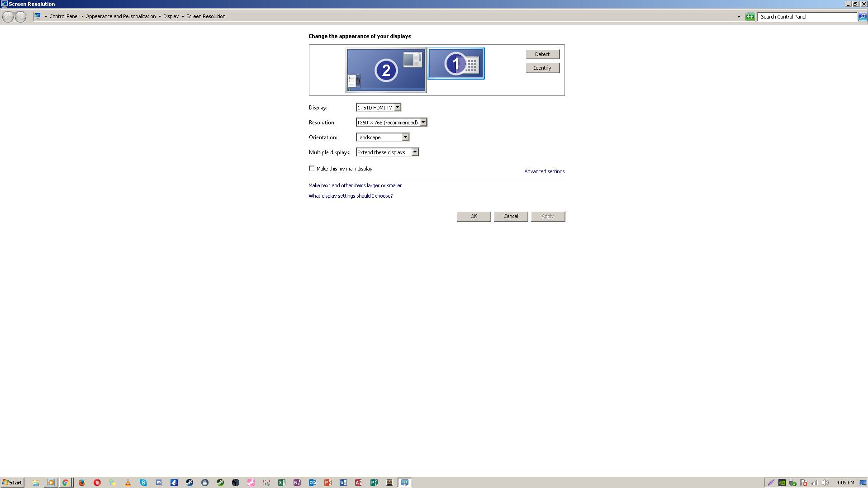Viewport: 868px width, 488px height.
Task: Go to Display in the breadcrumb
Action: [171, 16]
